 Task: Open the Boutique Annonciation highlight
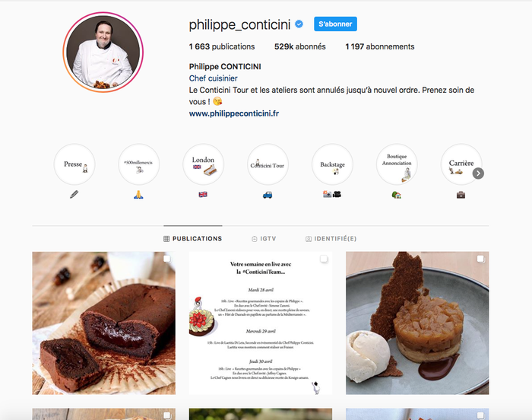coord(397,164)
